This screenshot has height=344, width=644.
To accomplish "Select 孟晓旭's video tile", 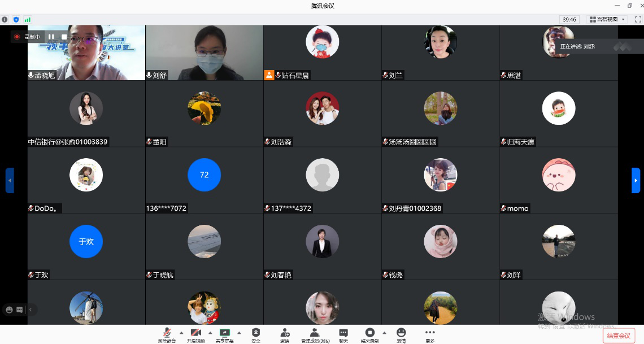I will [x=86, y=53].
